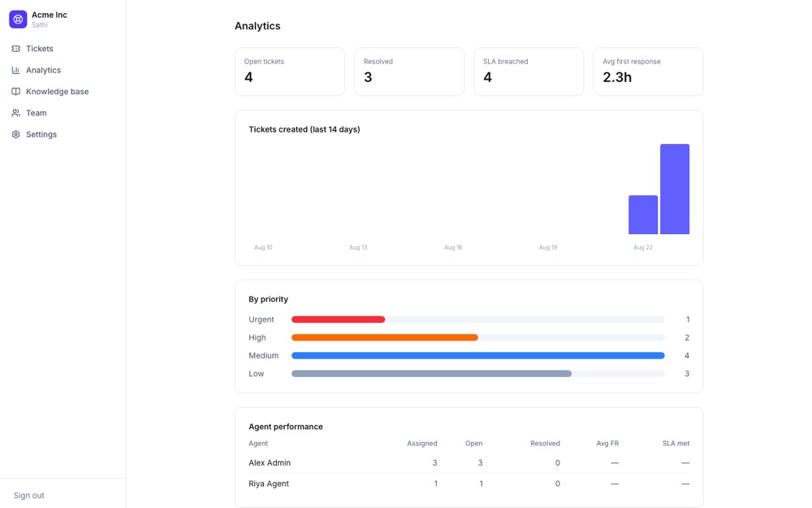Click the Low count value 3

pyautogui.click(x=687, y=374)
